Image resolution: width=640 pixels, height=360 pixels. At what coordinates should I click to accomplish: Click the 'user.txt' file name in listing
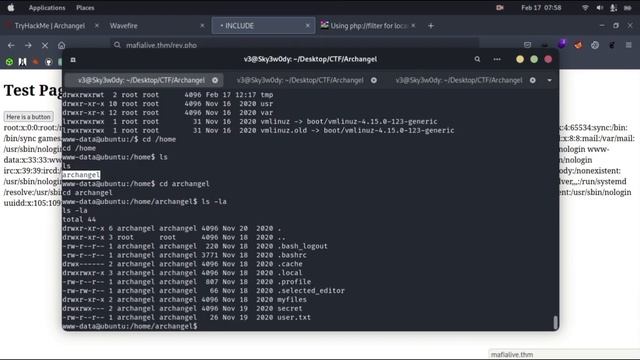coord(294,317)
